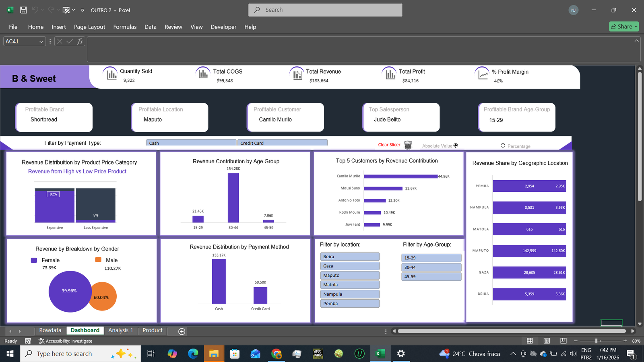Toggle the Cash payment type slicer
This screenshot has width=644, height=362.
pos(191,143)
